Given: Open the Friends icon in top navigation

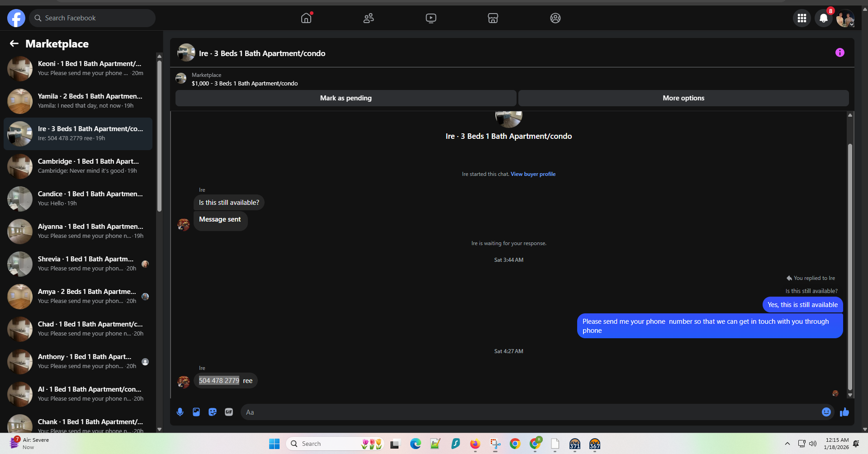Looking at the screenshot, I should [369, 18].
